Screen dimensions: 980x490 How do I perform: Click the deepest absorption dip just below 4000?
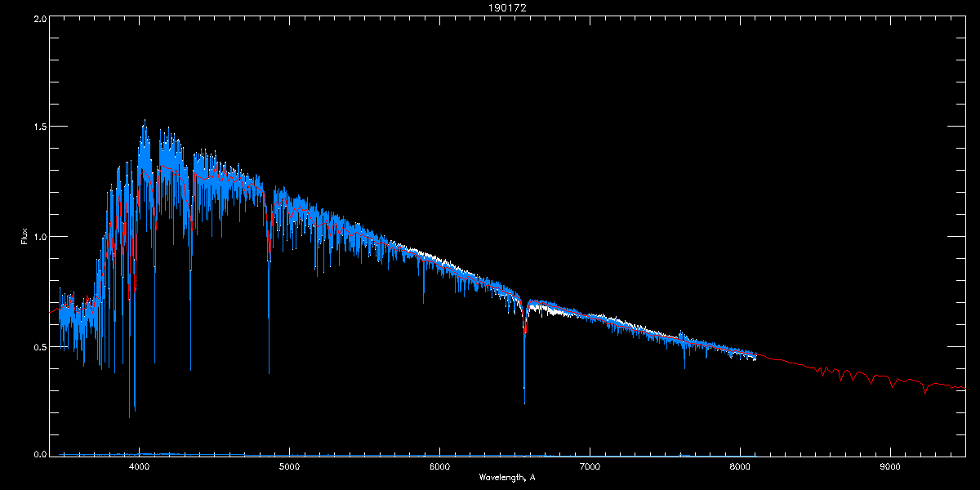pos(129,416)
